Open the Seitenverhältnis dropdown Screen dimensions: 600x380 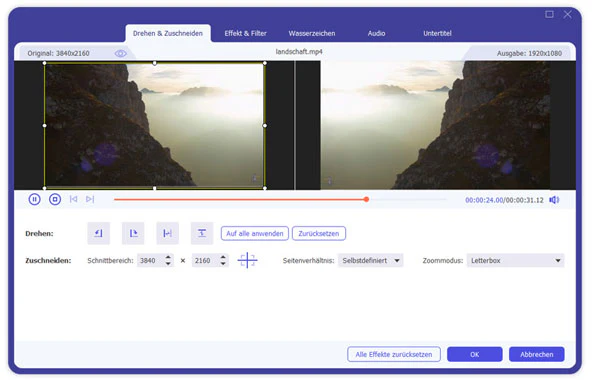click(370, 261)
